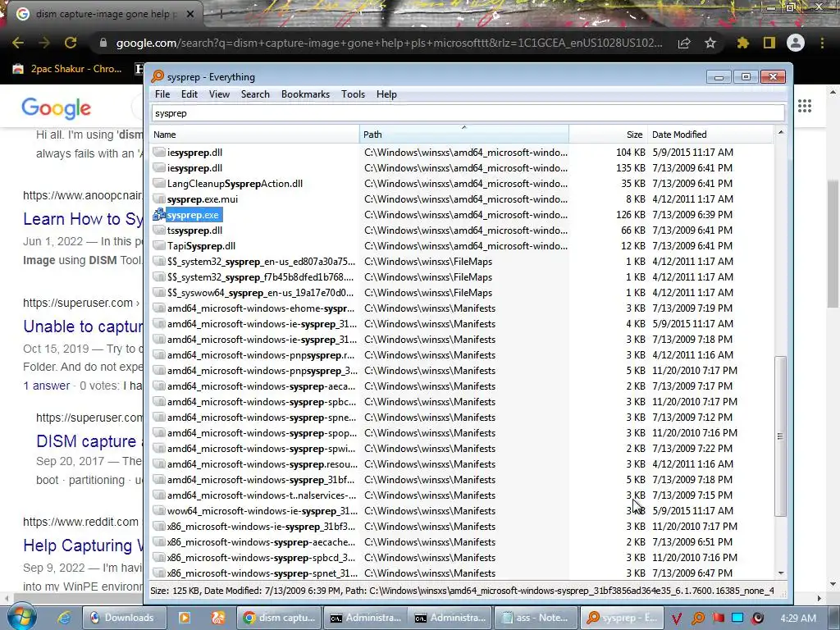Image resolution: width=840 pixels, height=630 pixels.
Task: Open the Bookmarks menu in Everything
Action: (x=305, y=94)
